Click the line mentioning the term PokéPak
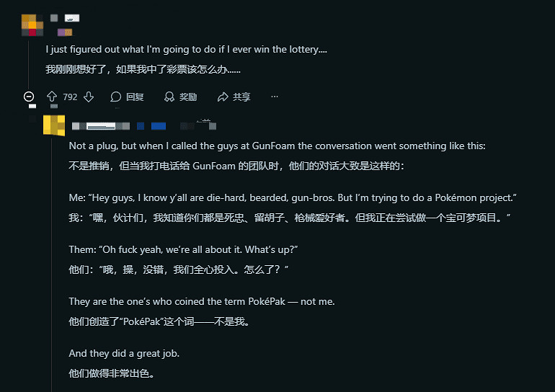 pyautogui.click(x=202, y=301)
